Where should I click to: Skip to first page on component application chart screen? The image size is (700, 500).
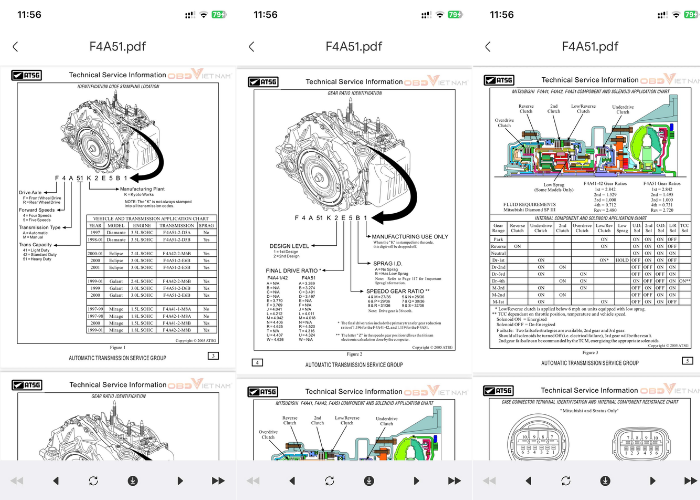click(489, 481)
